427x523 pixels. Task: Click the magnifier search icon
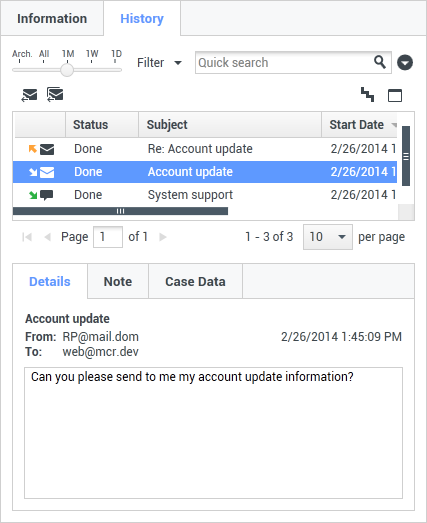coord(380,62)
